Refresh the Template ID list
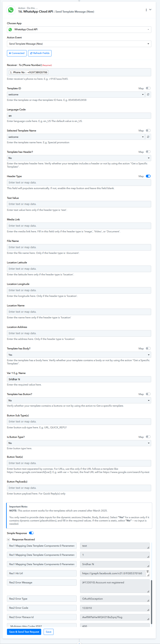 tap(148, 95)
